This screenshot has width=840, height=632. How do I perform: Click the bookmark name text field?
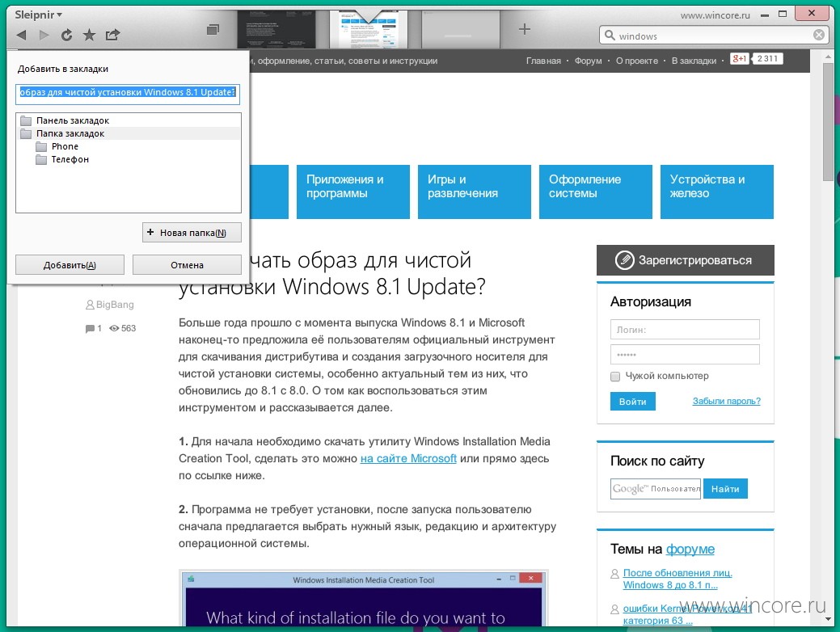[x=128, y=93]
